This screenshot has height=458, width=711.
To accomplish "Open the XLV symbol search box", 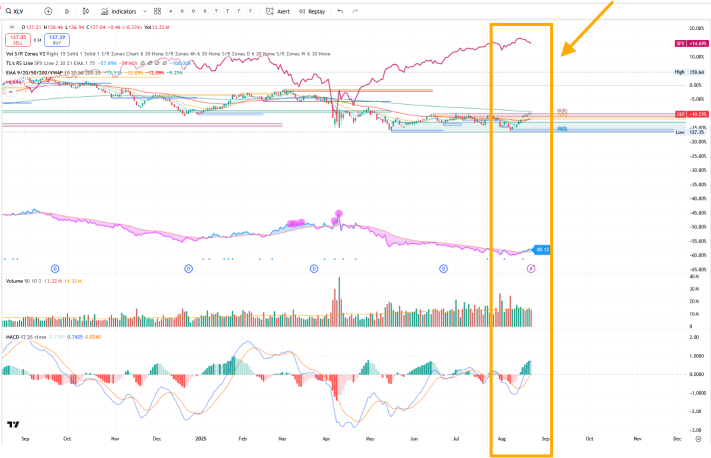I will point(15,11).
